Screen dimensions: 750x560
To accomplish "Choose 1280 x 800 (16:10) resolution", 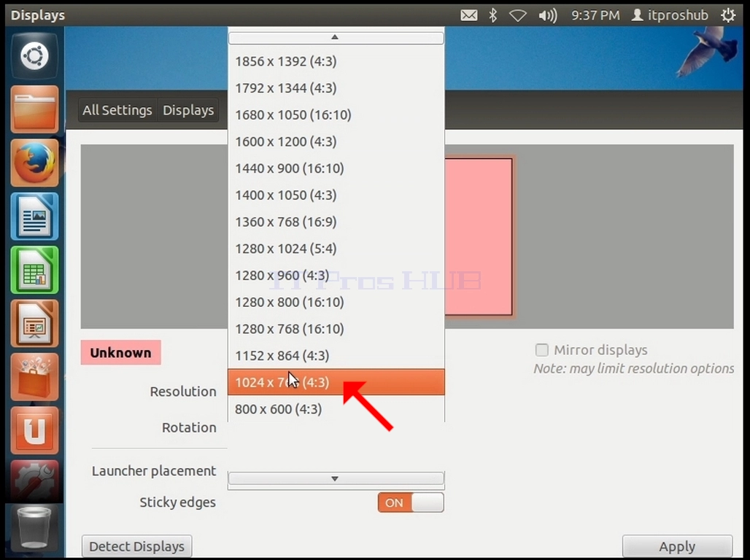I will point(336,302).
